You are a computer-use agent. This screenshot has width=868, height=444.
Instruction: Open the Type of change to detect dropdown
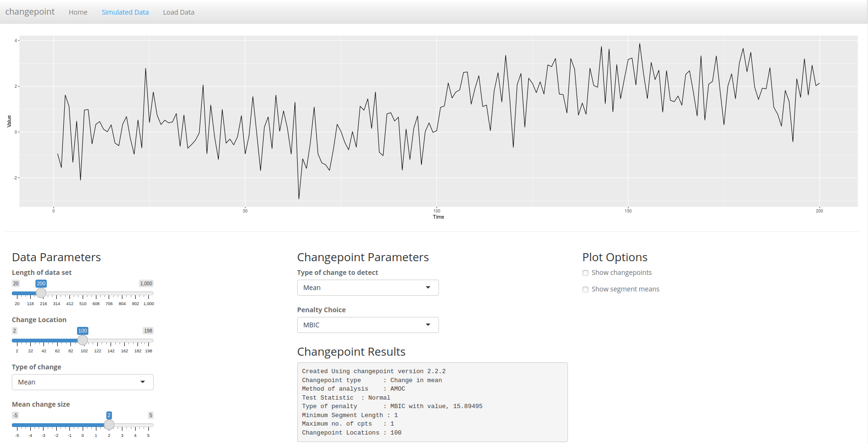367,287
